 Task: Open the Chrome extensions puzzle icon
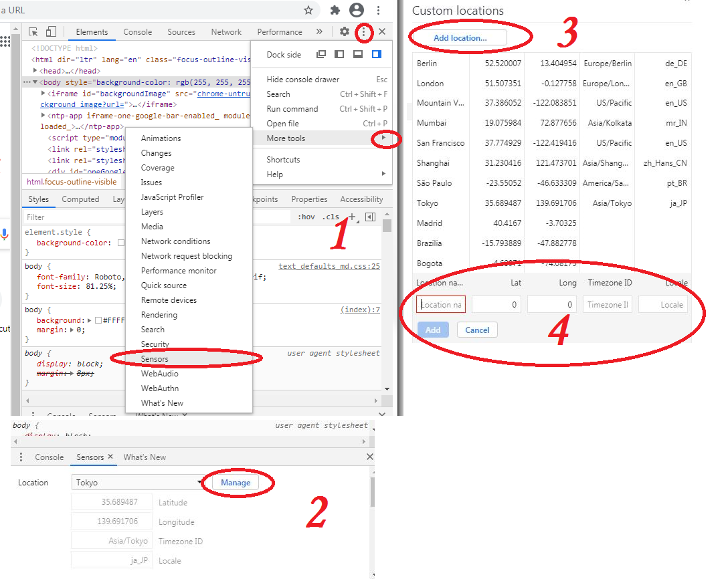coord(335,10)
